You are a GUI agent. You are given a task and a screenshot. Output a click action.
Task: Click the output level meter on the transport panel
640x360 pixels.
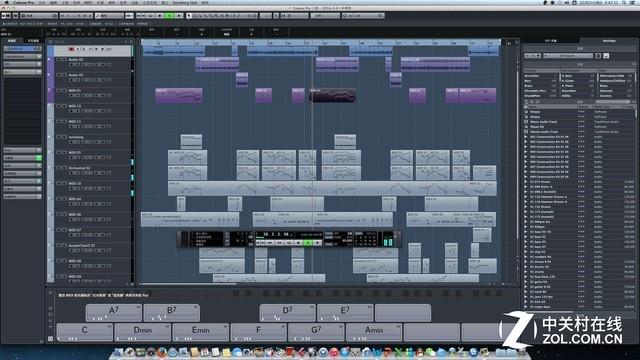pyautogui.click(x=388, y=239)
